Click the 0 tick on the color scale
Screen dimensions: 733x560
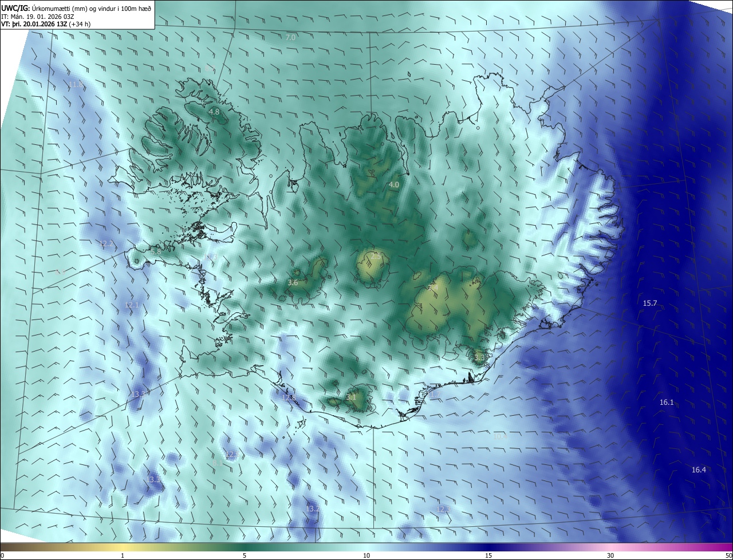2,555
